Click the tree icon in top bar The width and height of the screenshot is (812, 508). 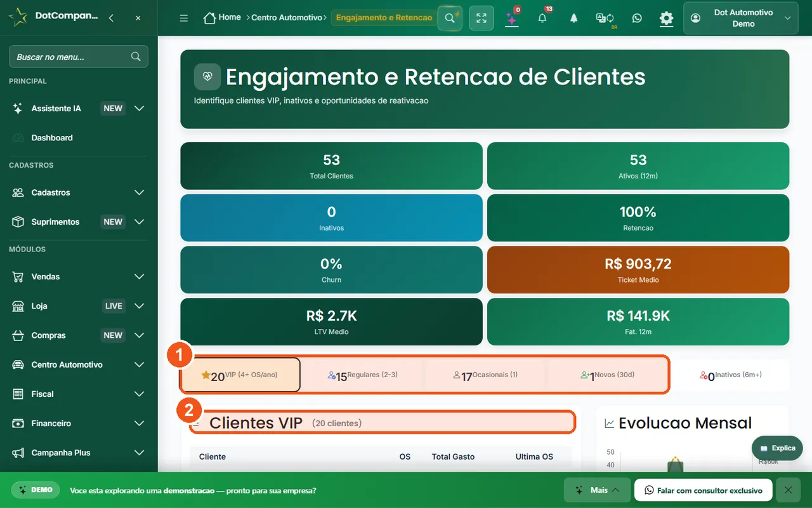573,18
